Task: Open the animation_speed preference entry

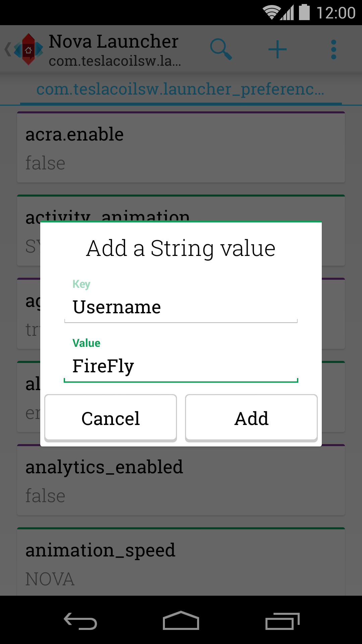Action: [x=181, y=563]
